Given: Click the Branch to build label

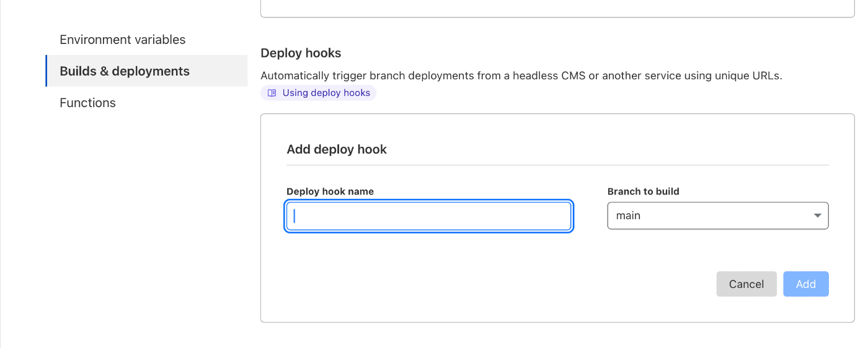Looking at the screenshot, I should pos(644,191).
